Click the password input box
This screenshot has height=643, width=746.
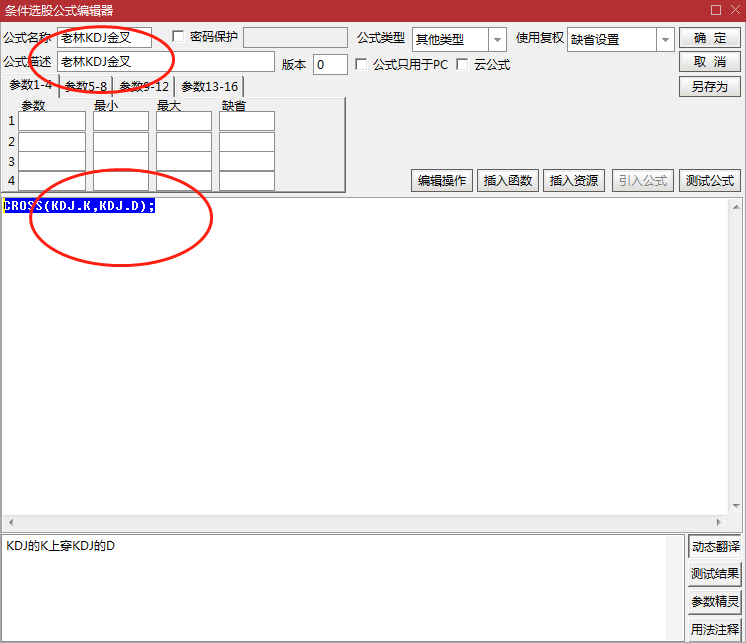click(295, 37)
